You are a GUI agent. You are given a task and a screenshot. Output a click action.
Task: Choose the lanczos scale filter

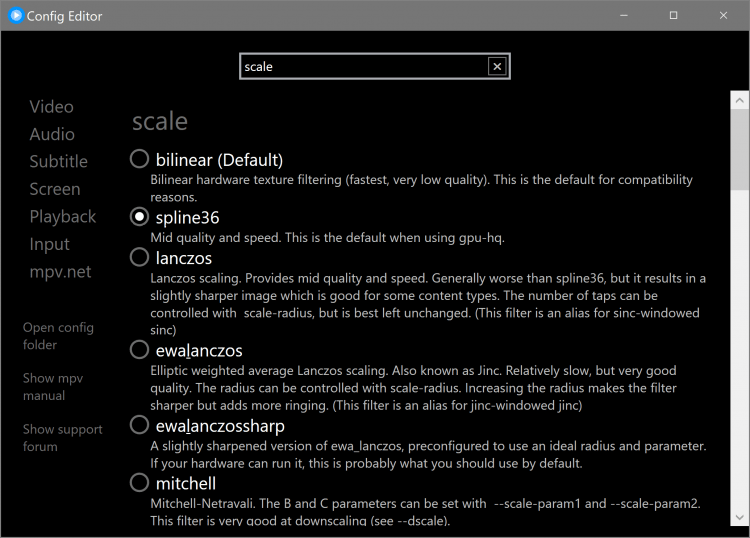point(140,258)
